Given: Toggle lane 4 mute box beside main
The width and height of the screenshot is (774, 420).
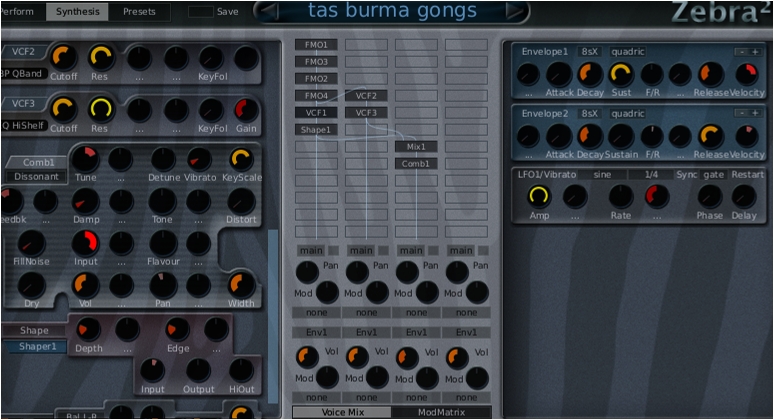Looking at the screenshot, I should click(x=483, y=251).
